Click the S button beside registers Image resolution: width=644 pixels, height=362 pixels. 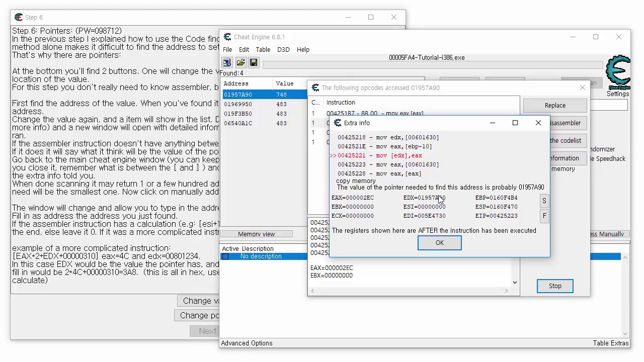pos(544,201)
